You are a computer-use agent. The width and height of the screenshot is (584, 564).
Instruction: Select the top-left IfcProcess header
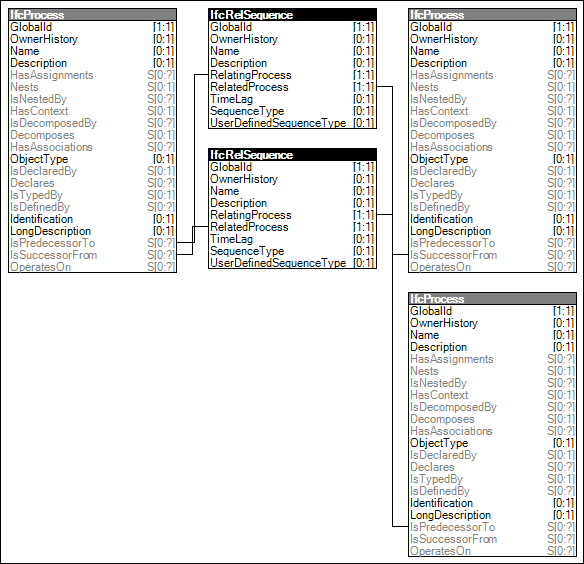click(92, 15)
